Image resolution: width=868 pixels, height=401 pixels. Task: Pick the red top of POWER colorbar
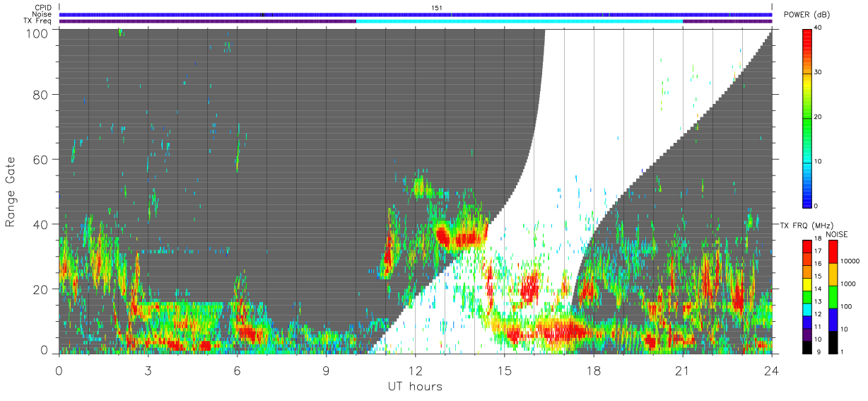807,39
